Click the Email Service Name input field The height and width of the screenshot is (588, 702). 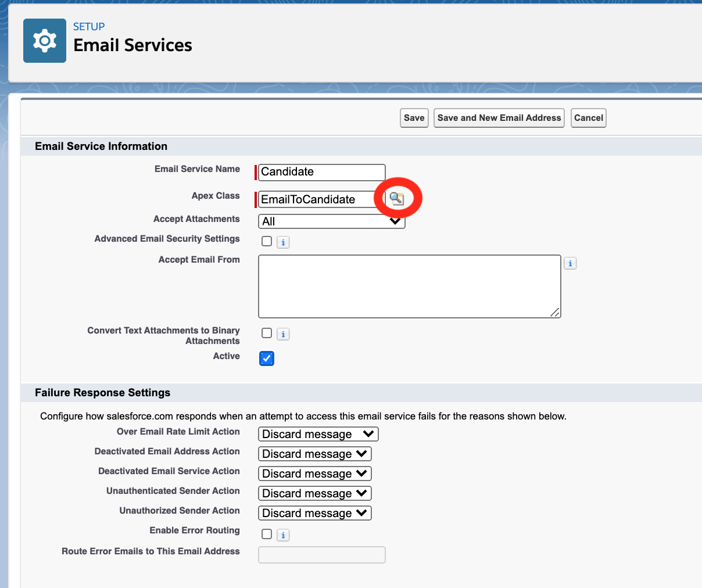(321, 172)
